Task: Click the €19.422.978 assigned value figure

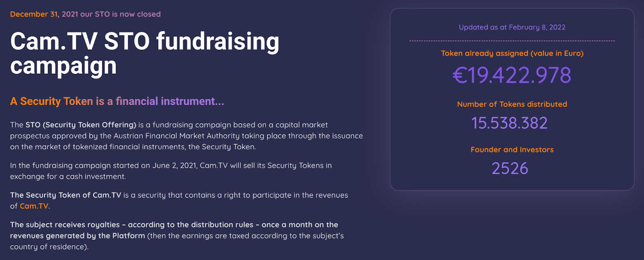Action: (x=512, y=75)
